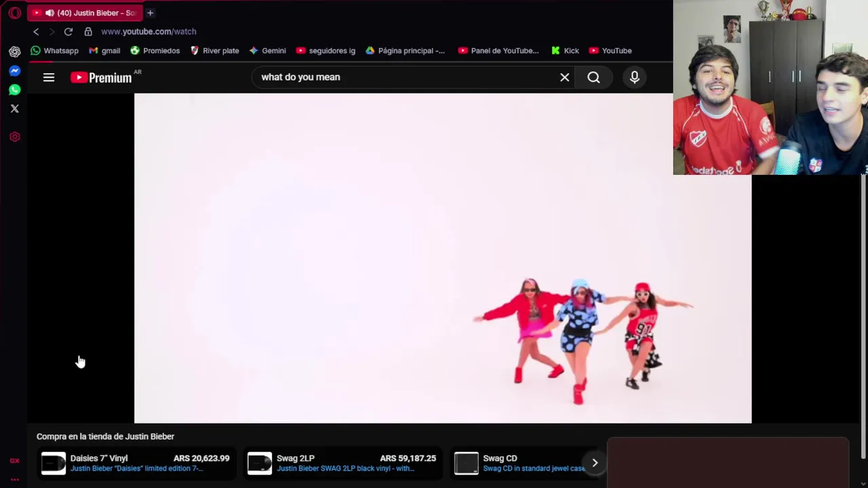The image size is (868, 488).
Task: Open the seguidores ig bookmark
Action: coord(325,51)
